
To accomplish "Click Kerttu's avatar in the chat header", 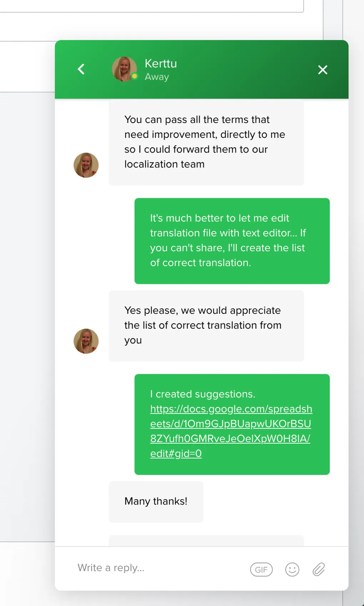I will (x=124, y=69).
